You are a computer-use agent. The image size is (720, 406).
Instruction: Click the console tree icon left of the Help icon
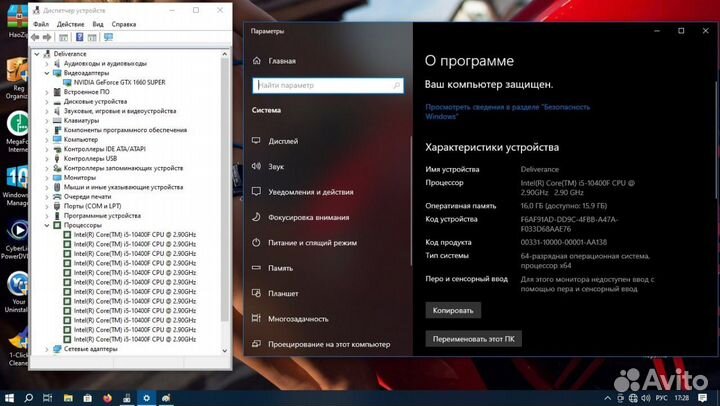(64, 38)
